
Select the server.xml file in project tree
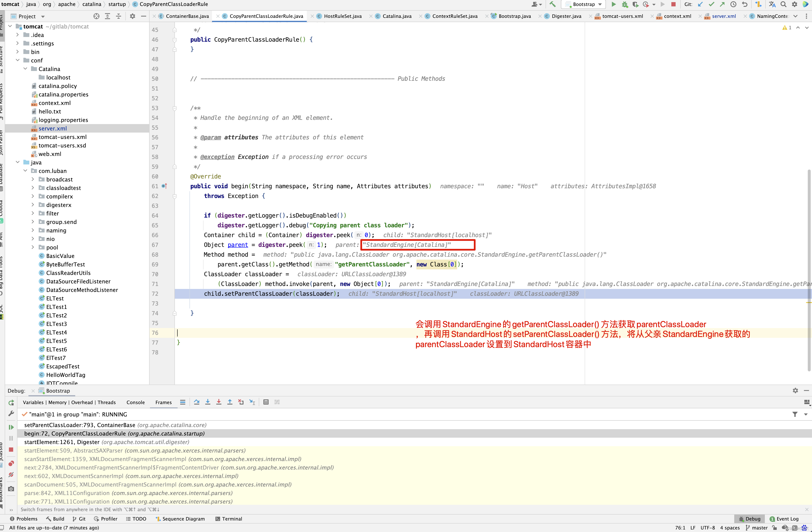pyautogui.click(x=53, y=128)
